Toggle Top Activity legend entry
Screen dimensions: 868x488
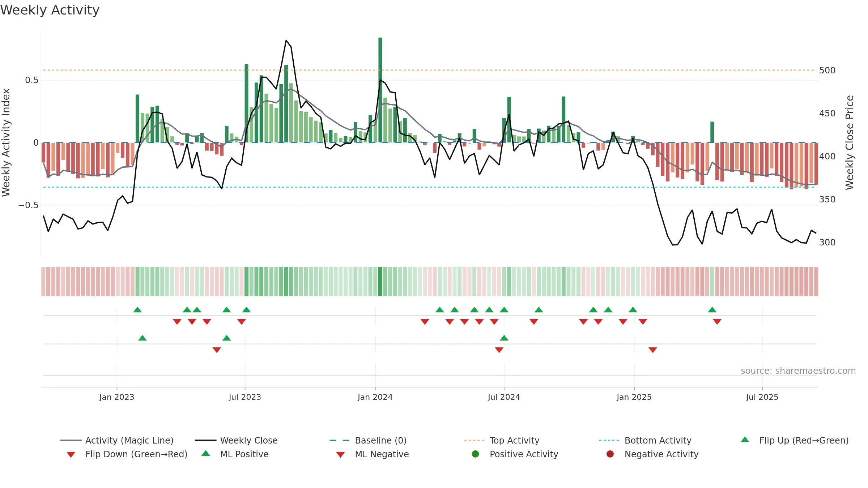click(x=502, y=440)
